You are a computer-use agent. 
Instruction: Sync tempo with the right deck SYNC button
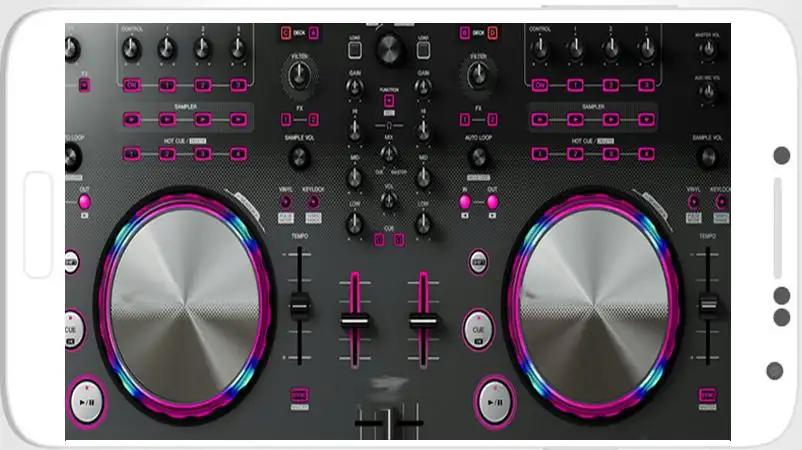tap(707, 395)
